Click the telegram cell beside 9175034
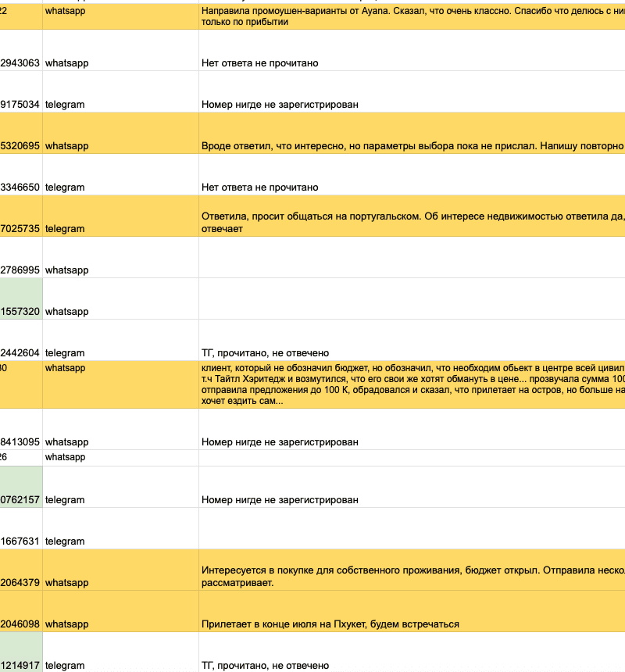Image resolution: width=625 pixels, height=672 pixels. (120, 91)
